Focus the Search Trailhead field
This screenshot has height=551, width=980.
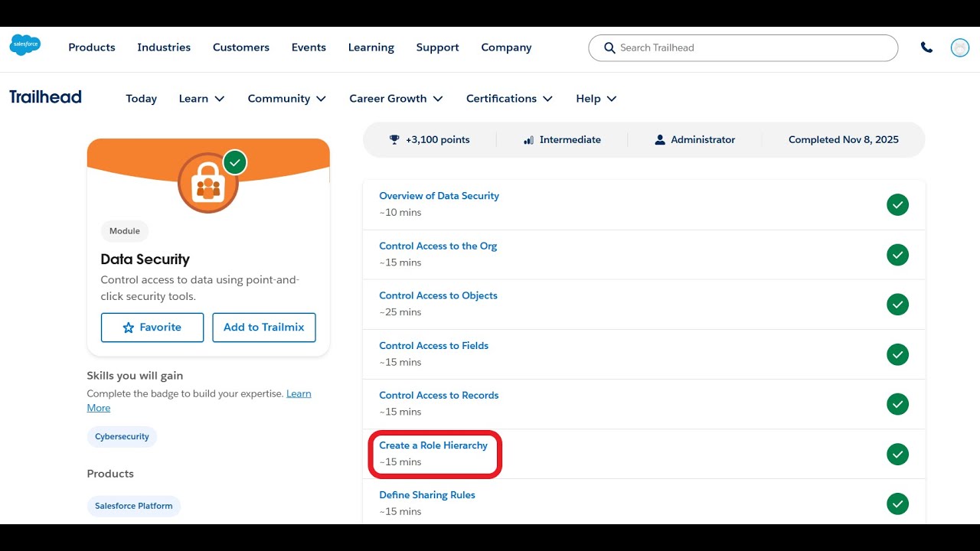tap(743, 47)
